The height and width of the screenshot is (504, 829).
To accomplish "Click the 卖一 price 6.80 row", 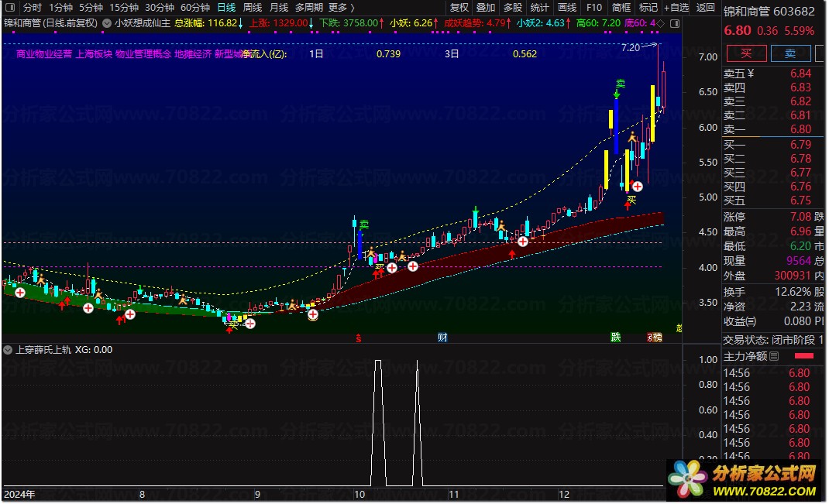I will pyautogui.click(x=767, y=129).
